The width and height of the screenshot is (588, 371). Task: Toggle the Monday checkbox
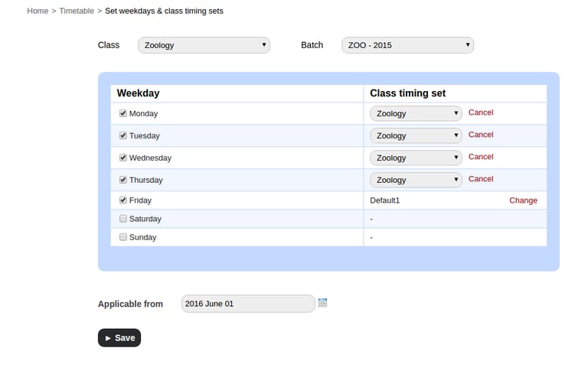(x=123, y=113)
